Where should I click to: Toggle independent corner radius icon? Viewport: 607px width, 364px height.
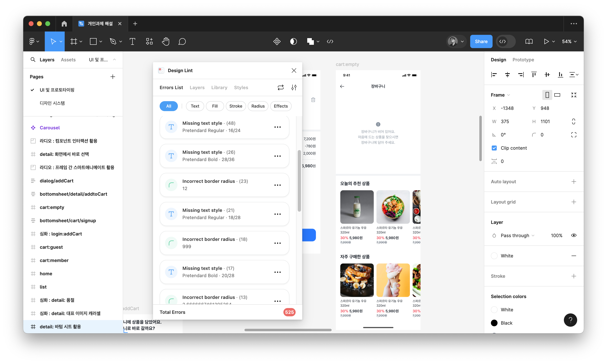click(x=574, y=135)
